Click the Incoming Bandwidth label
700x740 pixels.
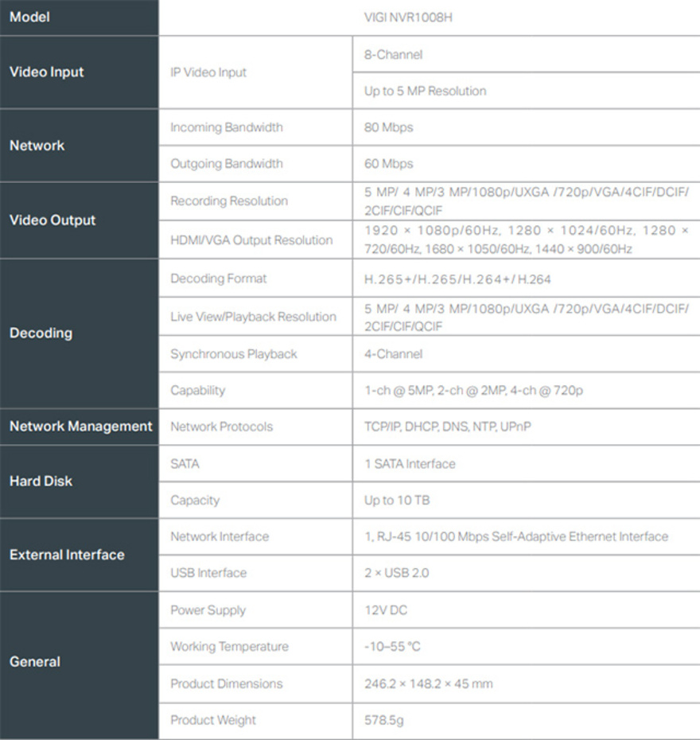tap(227, 127)
